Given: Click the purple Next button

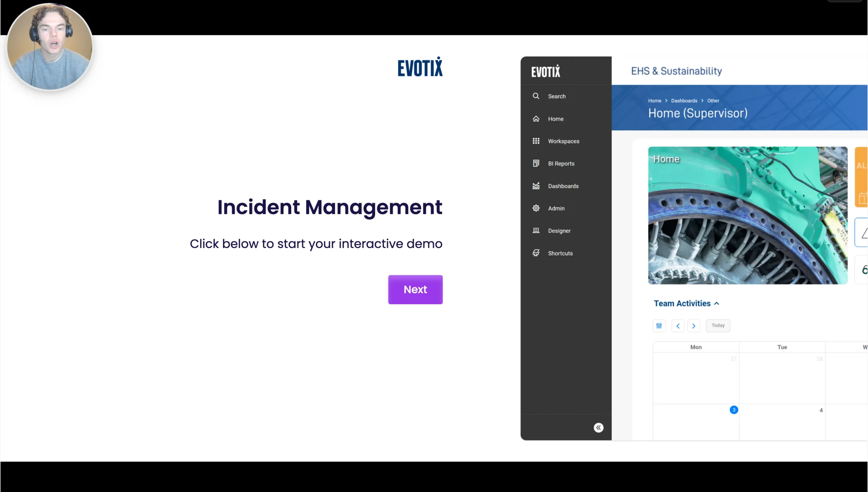Looking at the screenshot, I should point(415,289).
